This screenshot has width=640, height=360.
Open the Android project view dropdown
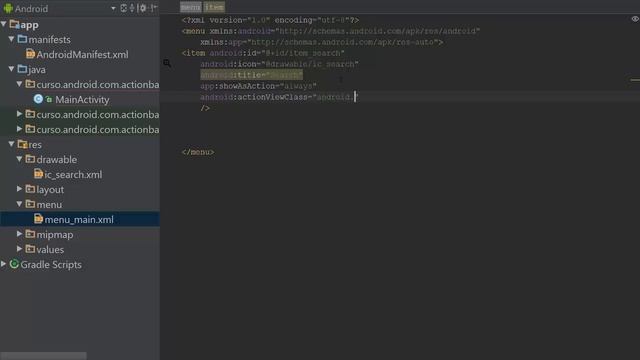[113, 9]
